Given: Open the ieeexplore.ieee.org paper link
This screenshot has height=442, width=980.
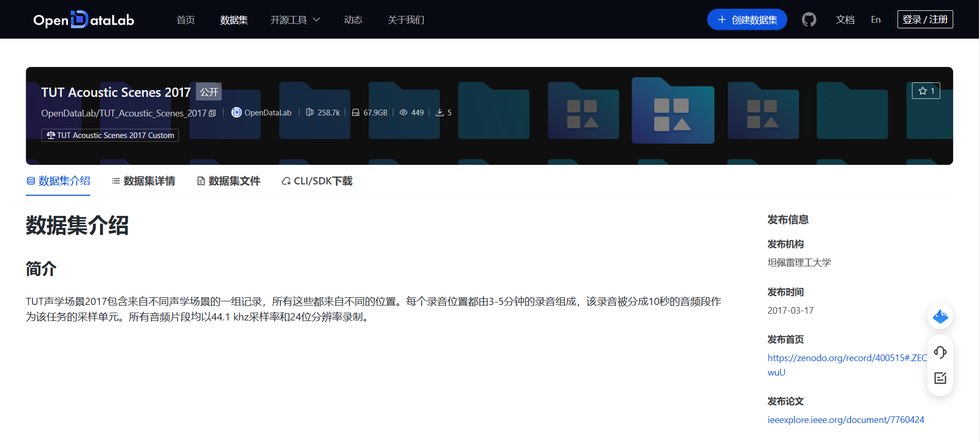Looking at the screenshot, I should (846, 420).
